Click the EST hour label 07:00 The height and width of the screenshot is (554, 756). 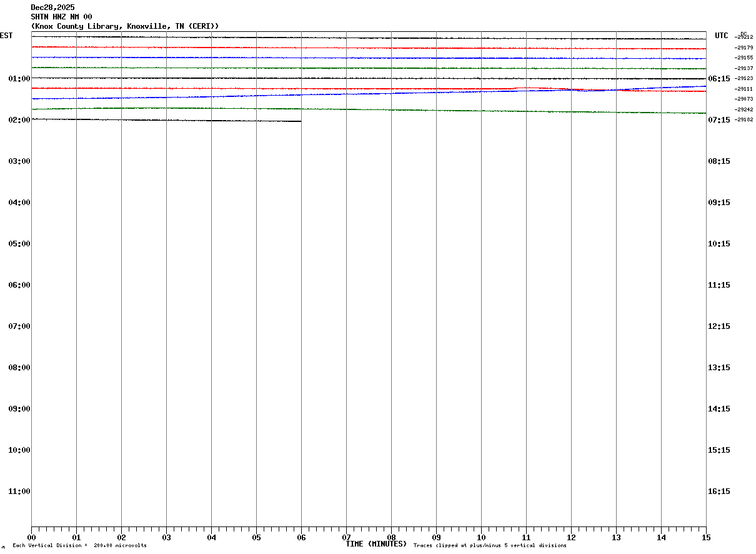pyautogui.click(x=19, y=326)
